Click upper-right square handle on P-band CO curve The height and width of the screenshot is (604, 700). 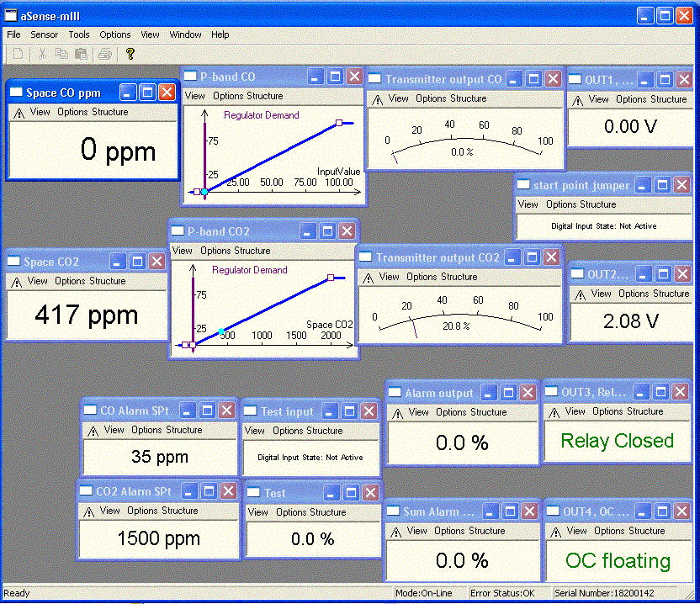click(339, 122)
